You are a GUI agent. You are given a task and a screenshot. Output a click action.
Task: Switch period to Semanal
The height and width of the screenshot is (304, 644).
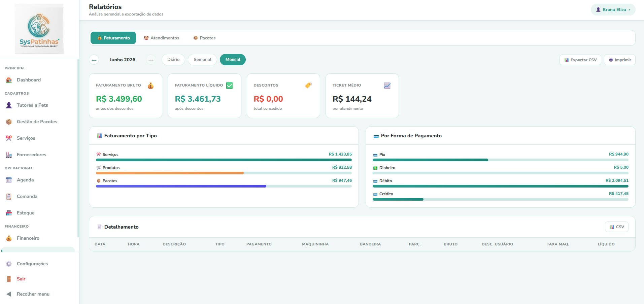[x=202, y=60]
